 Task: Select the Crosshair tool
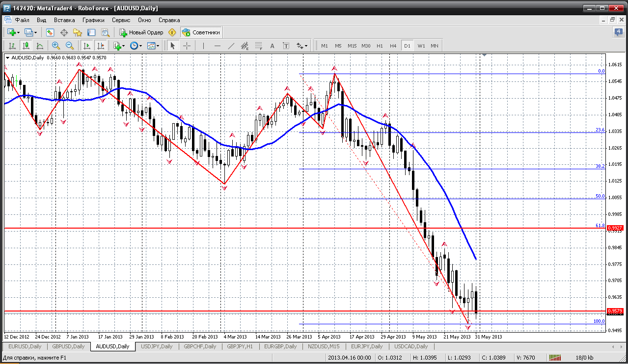point(187,46)
